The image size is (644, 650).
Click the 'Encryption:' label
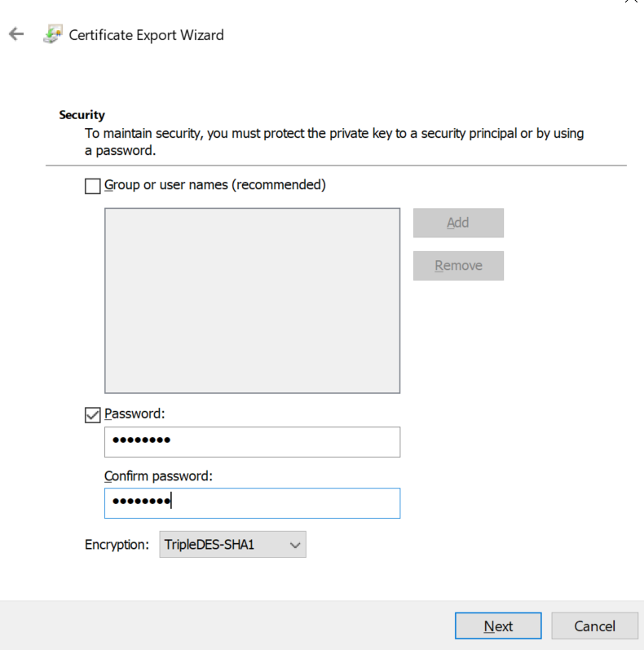pyautogui.click(x=117, y=544)
